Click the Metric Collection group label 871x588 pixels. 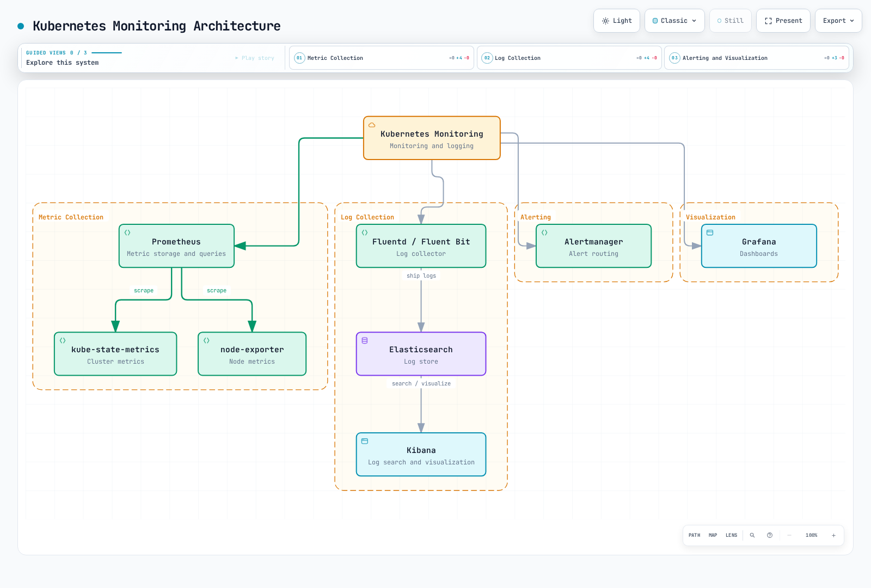click(x=71, y=217)
